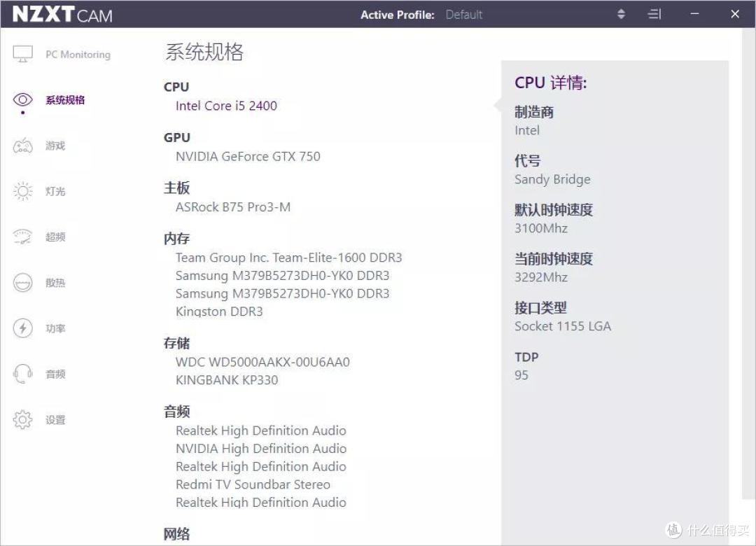The height and width of the screenshot is (546, 756).
Task: Open the gear icon for 设置
Action: (22, 419)
